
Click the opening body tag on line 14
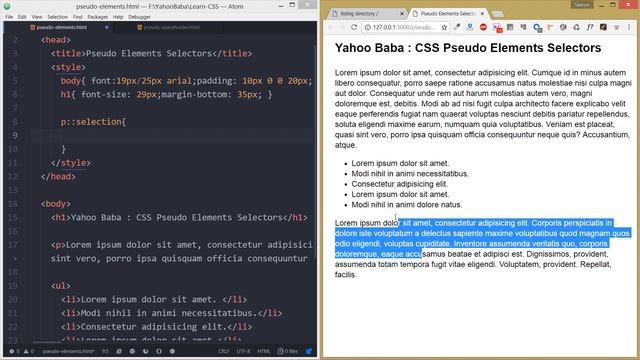tap(56, 204)
